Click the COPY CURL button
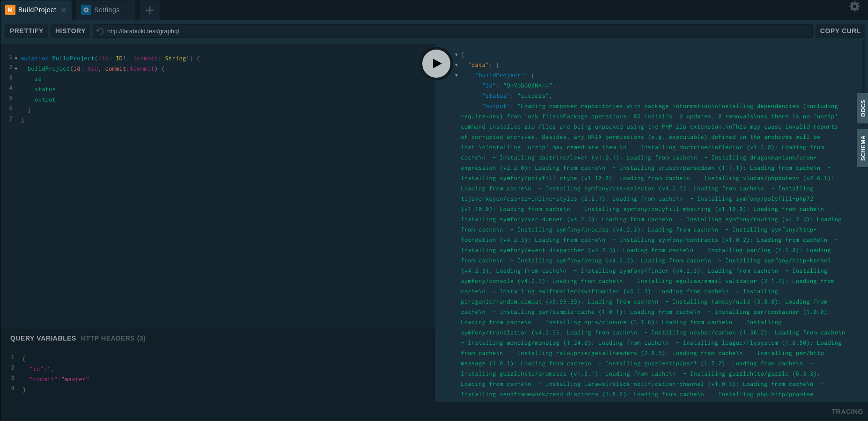868x421 pixels. (840, 31)
